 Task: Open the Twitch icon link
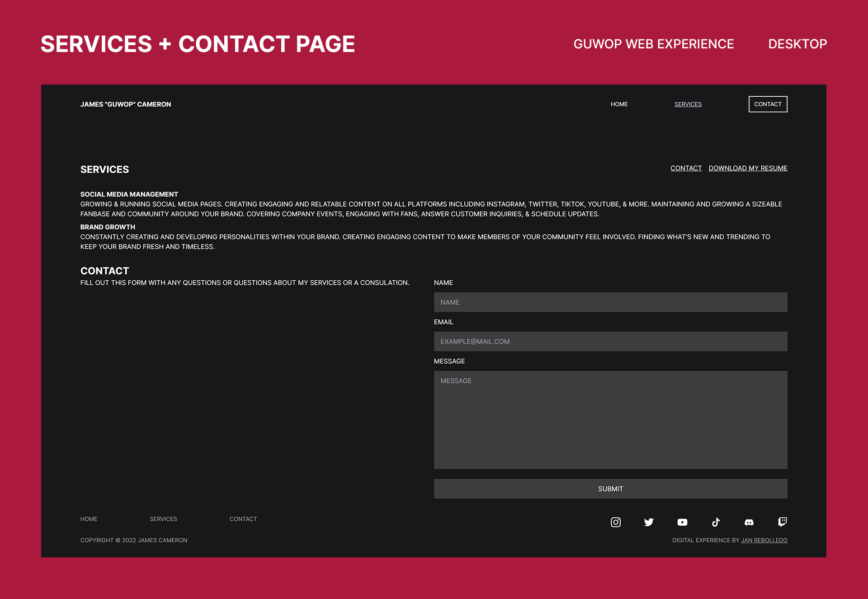tap(783, 522)
